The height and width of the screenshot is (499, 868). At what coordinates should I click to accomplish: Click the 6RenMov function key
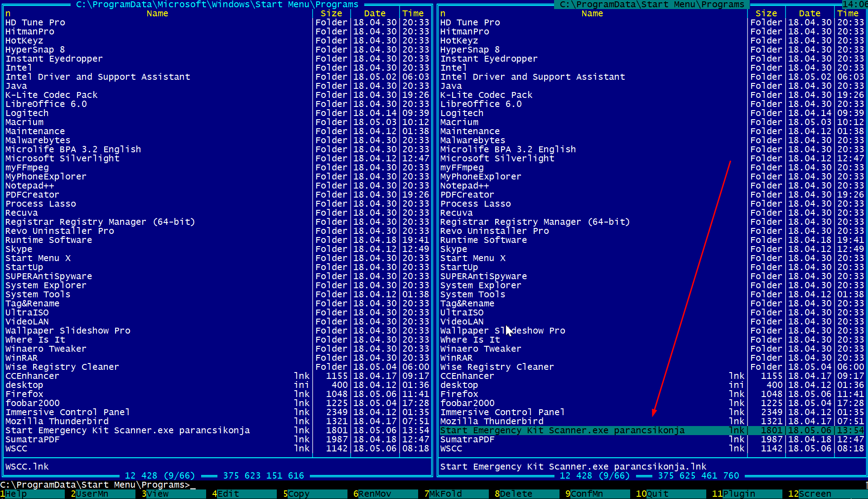pyautogui.click(x=386, y=494)
